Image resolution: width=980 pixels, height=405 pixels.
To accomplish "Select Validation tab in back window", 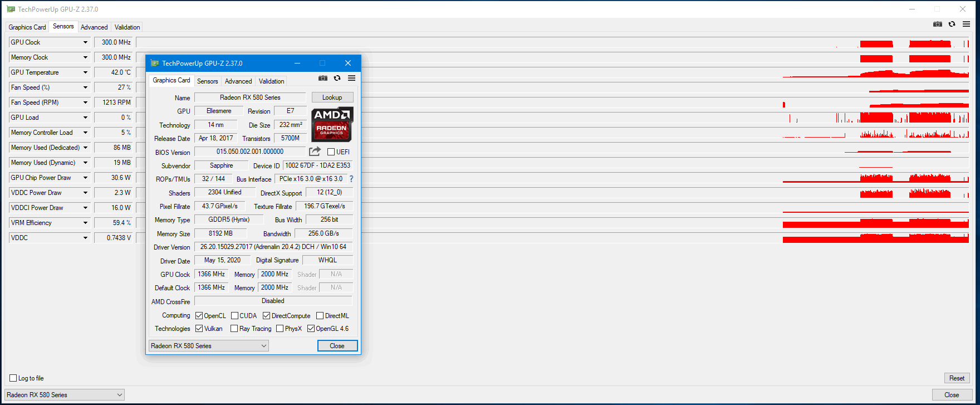I will (x=127, y=27).
